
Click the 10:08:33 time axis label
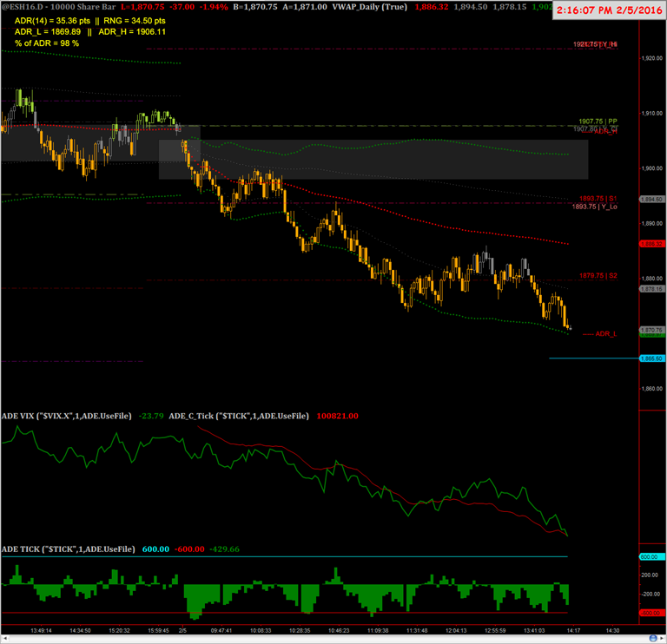coord(261,631)
